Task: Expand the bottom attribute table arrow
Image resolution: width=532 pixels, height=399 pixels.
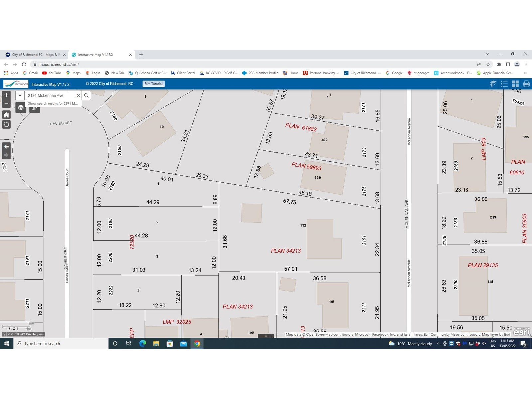Action: click(x=266, y=336)
